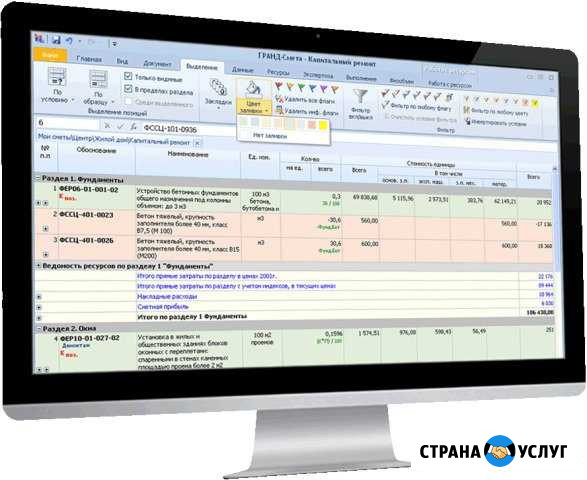This screenshot has height=480, width=587.
Task: Set the yellow-tan flag icon
Action: coord(335,90)
